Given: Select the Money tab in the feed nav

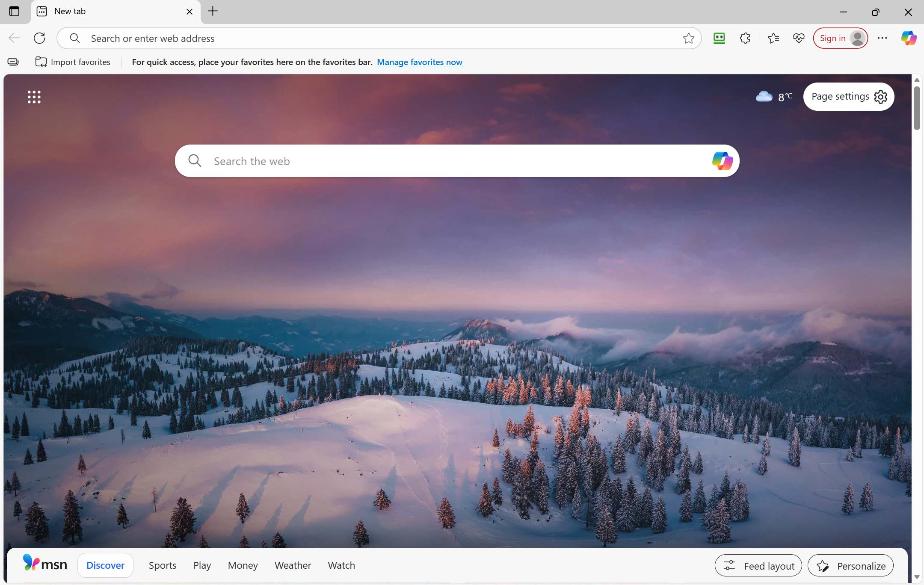Looking at the screenshot, I should (242, 565).
